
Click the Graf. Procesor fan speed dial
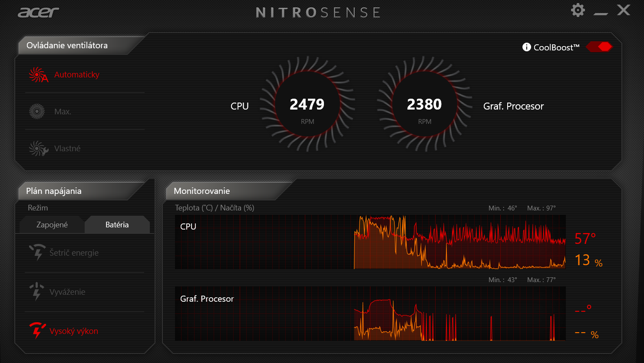point(425,104)
